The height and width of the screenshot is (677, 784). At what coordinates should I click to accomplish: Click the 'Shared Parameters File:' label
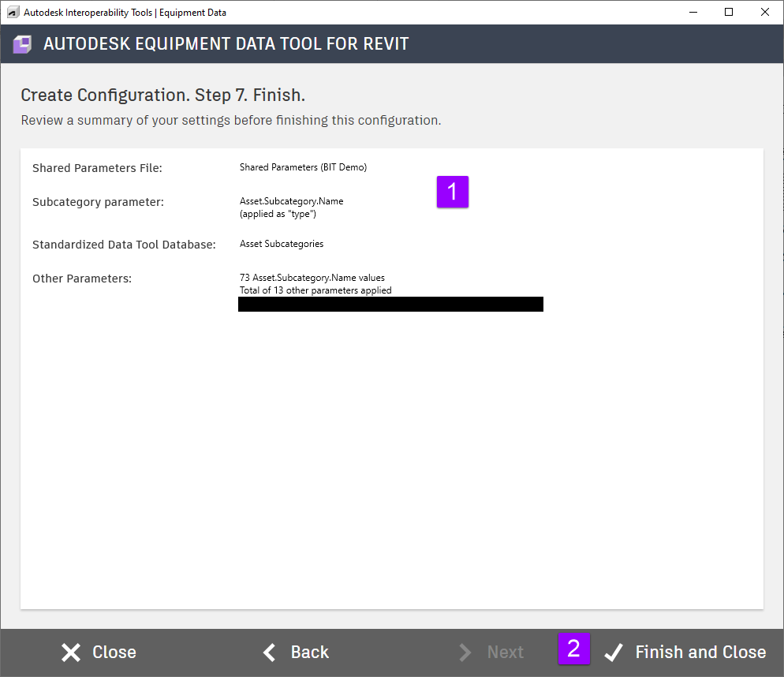point(98,168)
